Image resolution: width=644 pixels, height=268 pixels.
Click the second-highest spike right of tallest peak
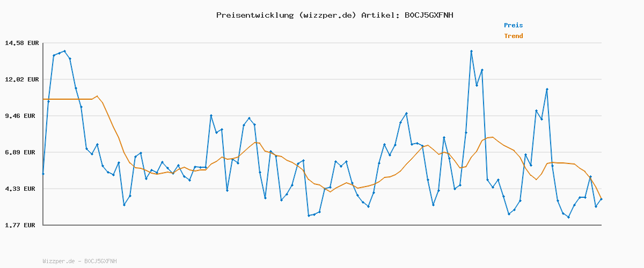(x=482, y=70)
